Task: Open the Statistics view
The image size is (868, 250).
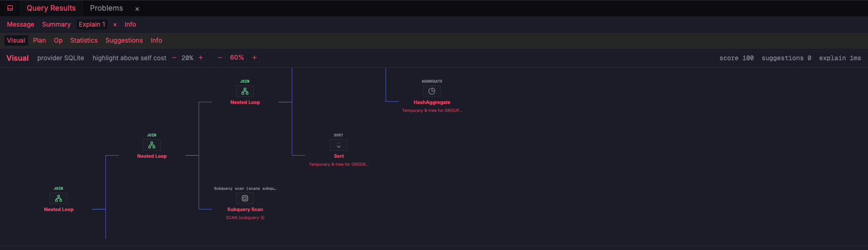Action: click(x=84, y=41)
